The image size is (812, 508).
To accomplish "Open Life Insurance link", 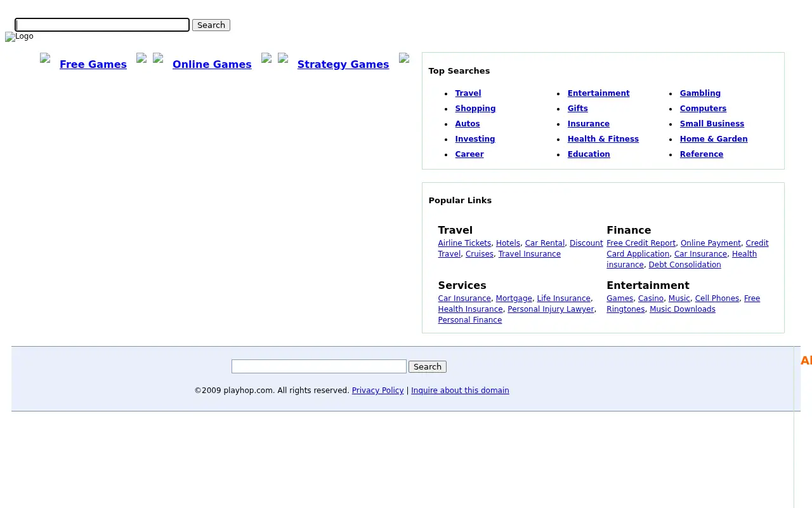I will [x=564, y=298].
